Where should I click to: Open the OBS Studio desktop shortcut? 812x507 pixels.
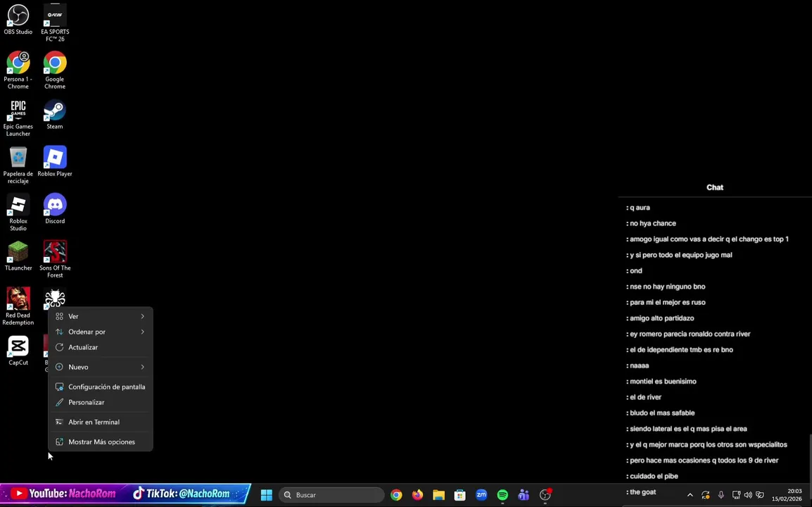[x=18, y=20]
